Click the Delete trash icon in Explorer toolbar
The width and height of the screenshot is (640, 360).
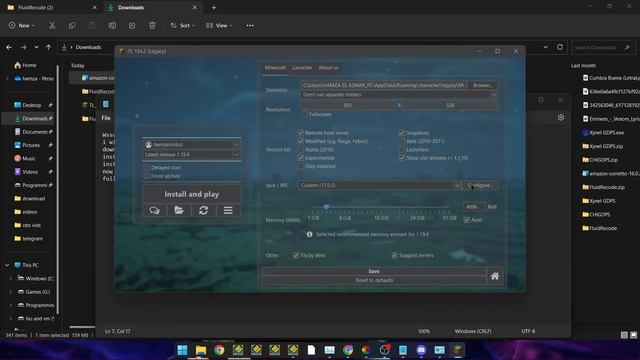point(152,25)
